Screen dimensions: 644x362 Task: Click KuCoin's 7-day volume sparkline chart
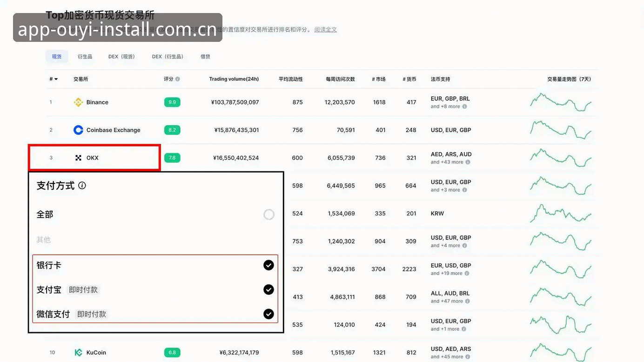561,351
